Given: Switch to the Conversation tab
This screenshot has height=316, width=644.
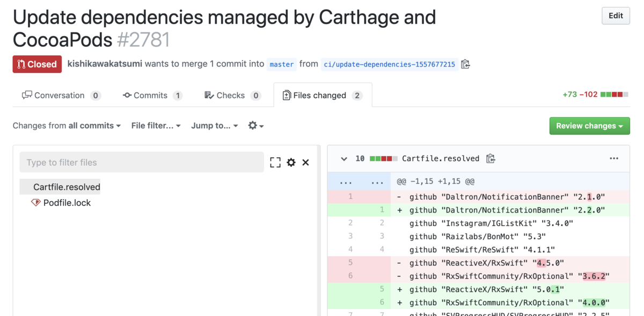Looking at the screenshot, I should point(61,95).
